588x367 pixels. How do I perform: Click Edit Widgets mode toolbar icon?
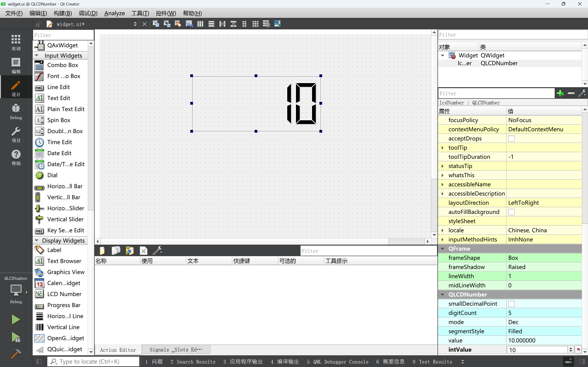(x=156, y=24)
